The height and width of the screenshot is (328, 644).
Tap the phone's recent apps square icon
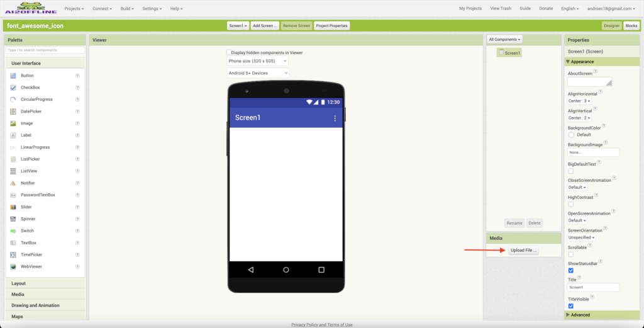321,270
